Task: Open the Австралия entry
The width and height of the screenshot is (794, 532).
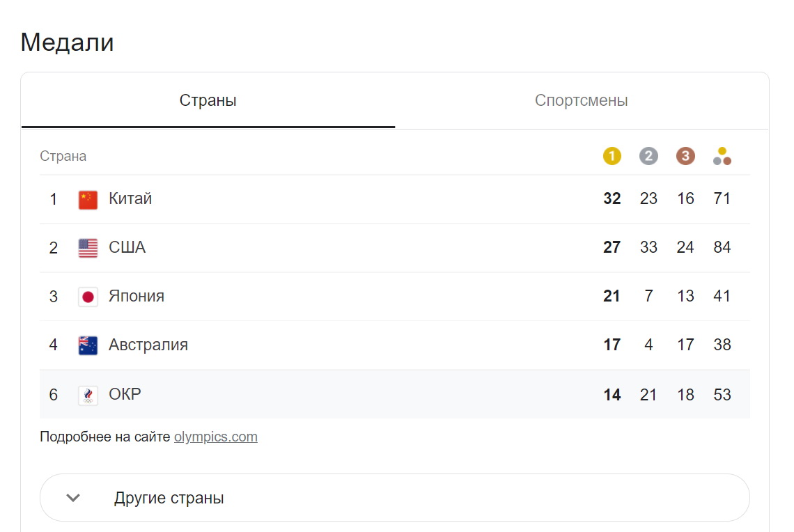Action: tap(394, 345)
